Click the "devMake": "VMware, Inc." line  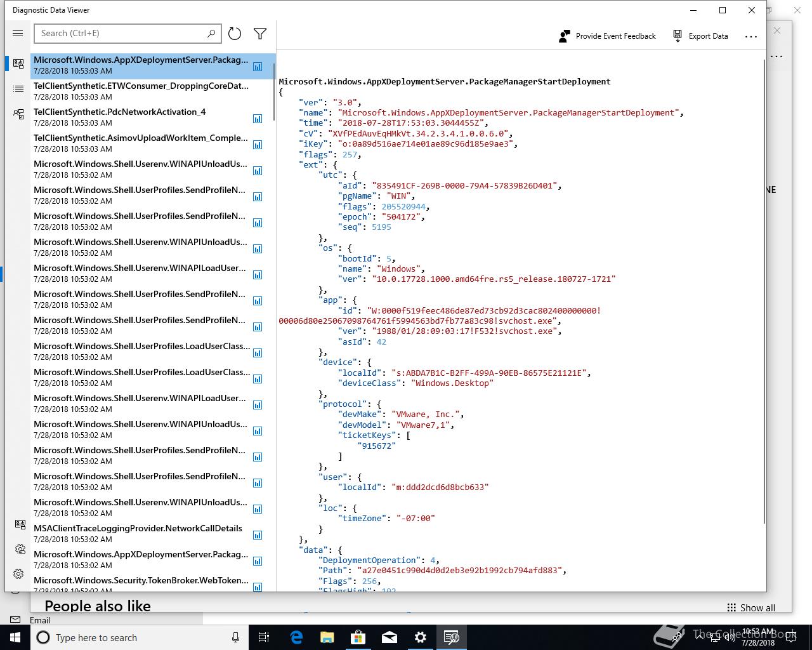pos(401,414)
